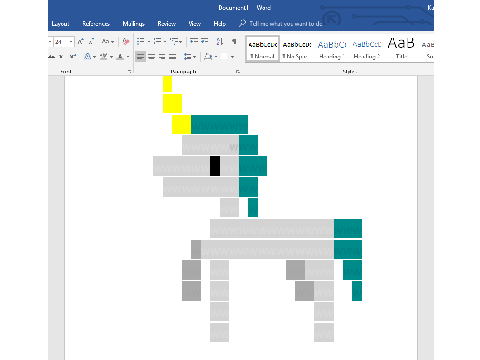Open the Help ribbon tab
This screenshot has width=480, height=360.
[220, 24]
